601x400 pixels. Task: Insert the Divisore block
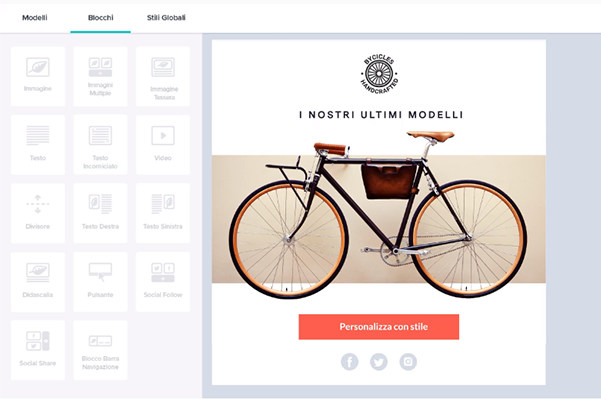pyautogui.click(x=38, y=213)
